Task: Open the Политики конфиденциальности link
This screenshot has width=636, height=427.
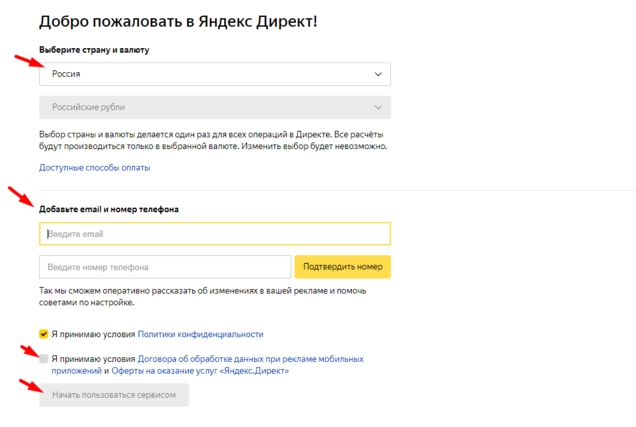Action: pos(200,334)
